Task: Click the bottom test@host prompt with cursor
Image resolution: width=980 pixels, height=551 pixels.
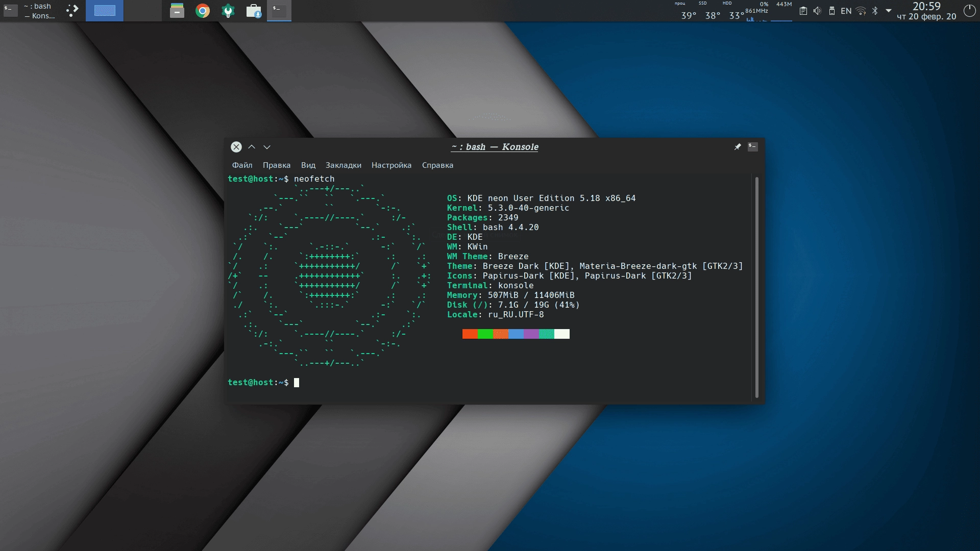Action: [x=263, y=383]
